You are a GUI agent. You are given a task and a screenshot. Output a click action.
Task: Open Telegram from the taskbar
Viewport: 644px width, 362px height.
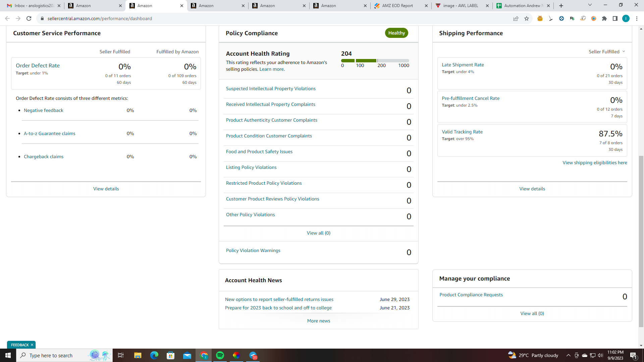click(253, 355)
